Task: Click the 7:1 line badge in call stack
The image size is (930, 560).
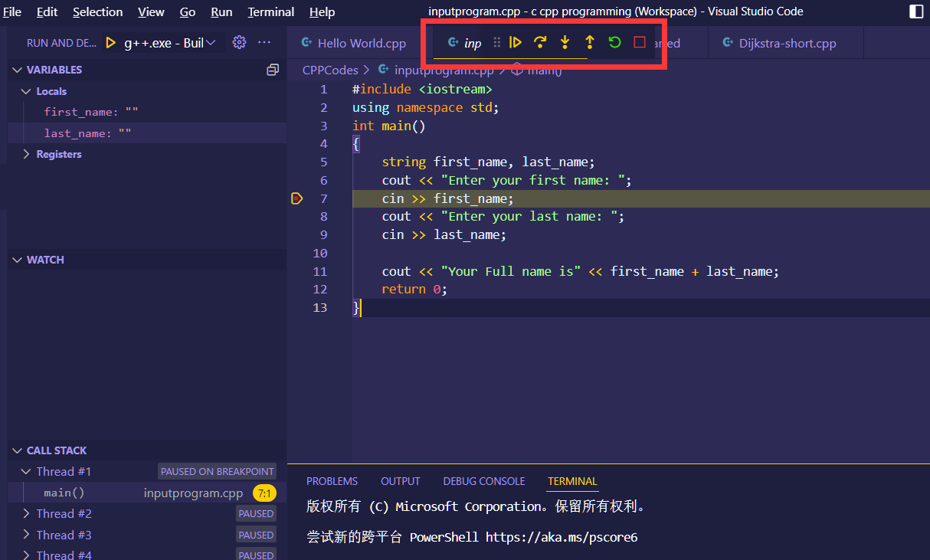Action: coord(264,493)
